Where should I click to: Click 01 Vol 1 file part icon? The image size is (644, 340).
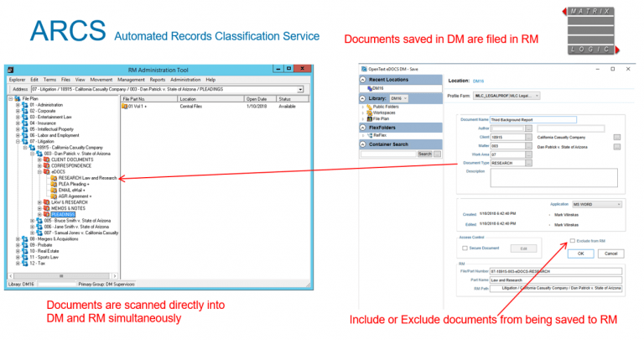(124, 107)
